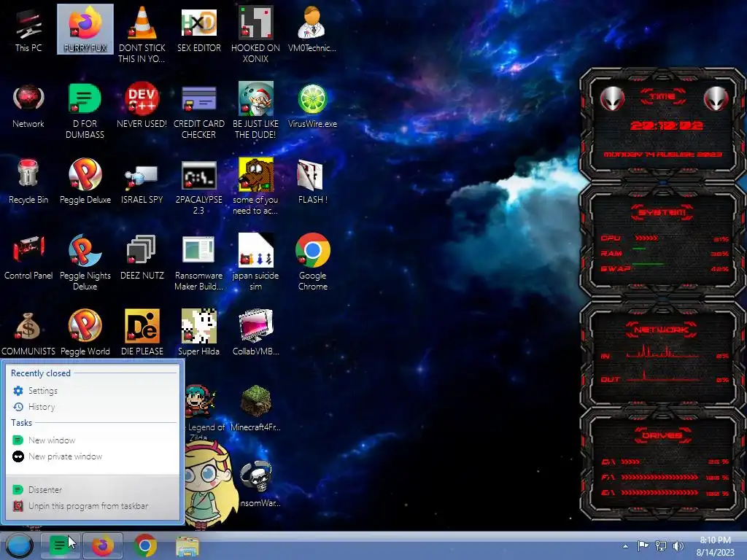Screen dimensions: 747x560
Task: Open volume speaker tray icon
Action: pos(678,545)
